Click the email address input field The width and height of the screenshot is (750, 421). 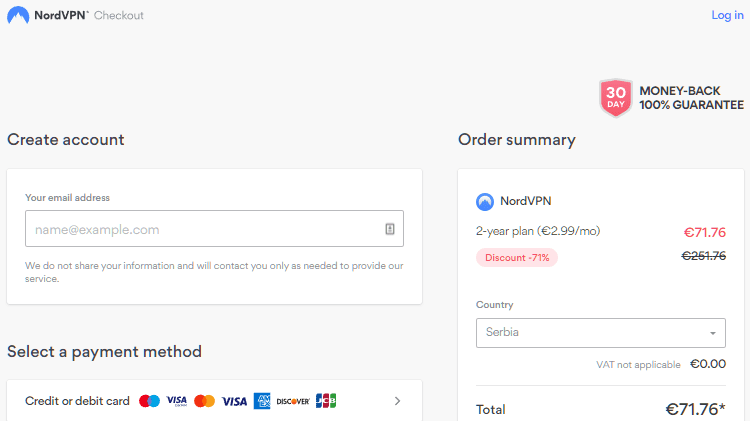pos(214,229)
